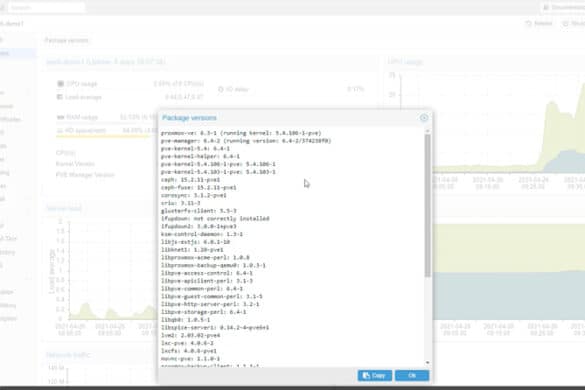Select the ifupdown2 version line
The height and width of the screenshot is (390, 585).
click(x=198, y=227)
